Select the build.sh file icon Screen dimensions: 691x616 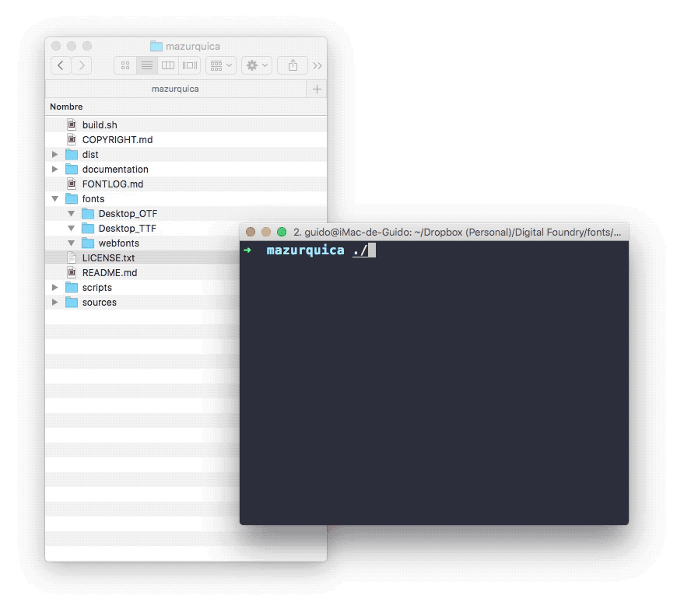[x=72, y=124]
